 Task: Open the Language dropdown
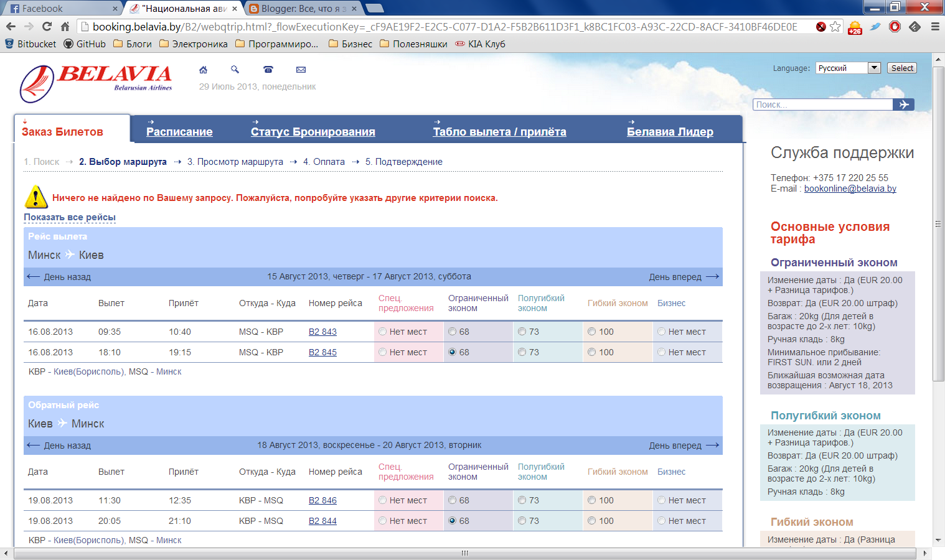point(848,68)
